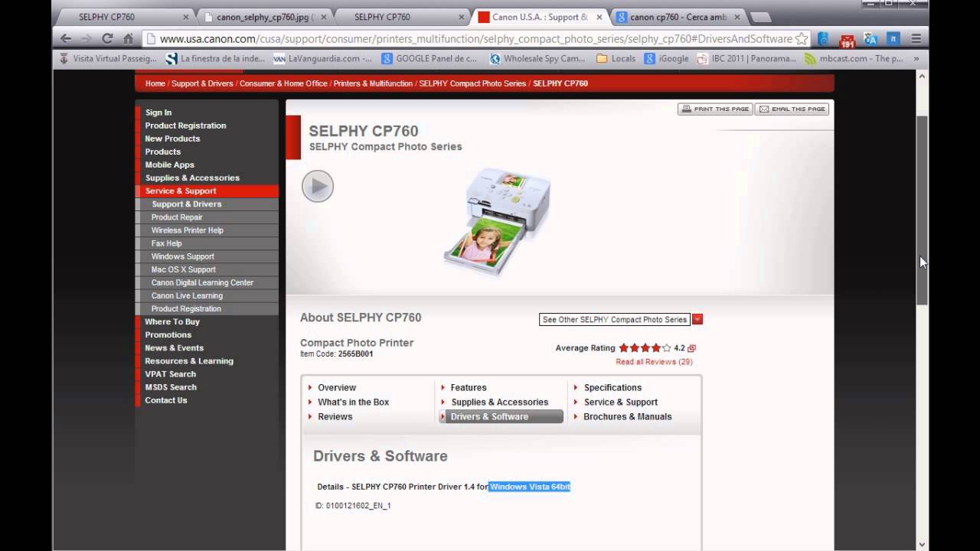Click Home in the breadcrumb trail
This screenshot has width=980, height=551.
click(155, 83)
